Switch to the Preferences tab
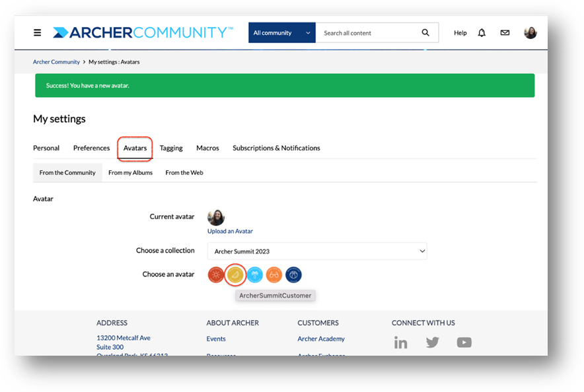This screenshot has height=392, width=584. coord(91,148)
